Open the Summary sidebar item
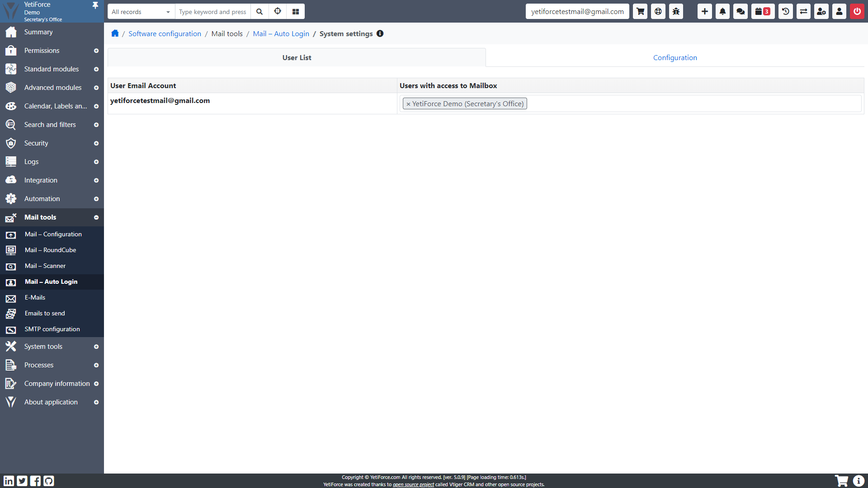 52,32
